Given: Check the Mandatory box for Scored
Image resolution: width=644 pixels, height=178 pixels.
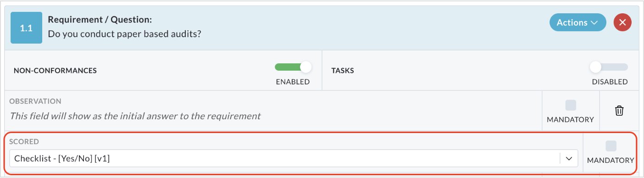Looking at the screenshot, I should pyautogui.click(x=611, y=146).
